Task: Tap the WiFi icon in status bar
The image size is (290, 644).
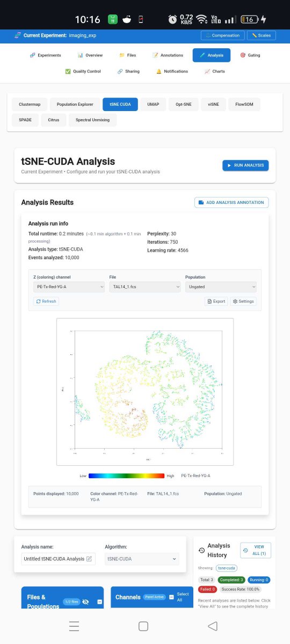Action: click(202, 19)
